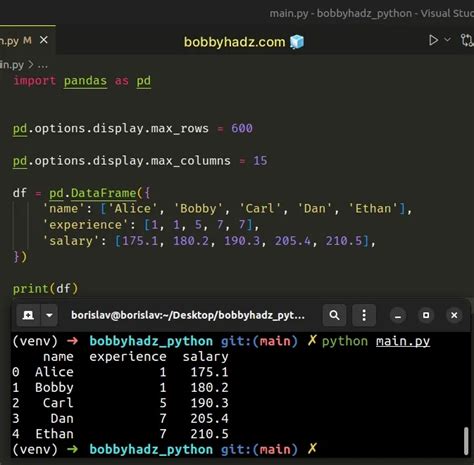The width and height of the screenshot is (474, 465).
Task: Click 'max_columns' in options line
Action: tap(190, 161)
